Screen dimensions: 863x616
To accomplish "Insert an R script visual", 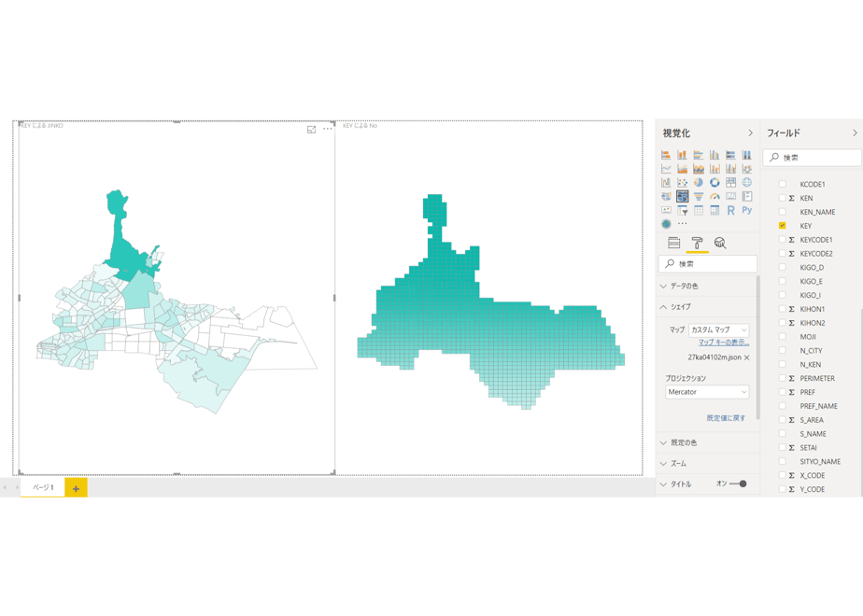I will 730,210.
